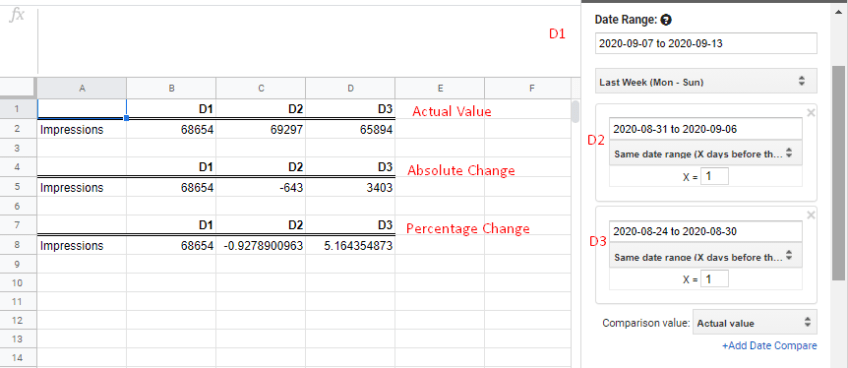This screenshot has height=368, width=848.
Task: Click the cell with value 69297
Action: pyautogui.click(x=261, y=130)
